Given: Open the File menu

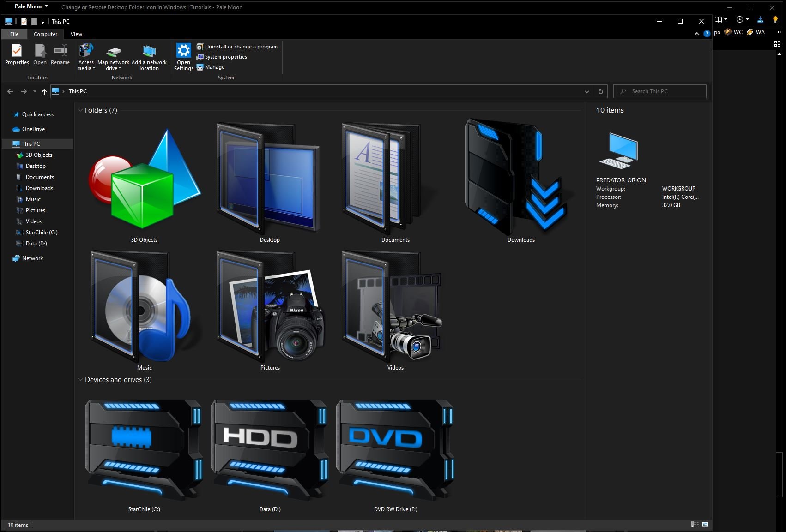Looking at the screenshot, I should click(x=14, y=34).
